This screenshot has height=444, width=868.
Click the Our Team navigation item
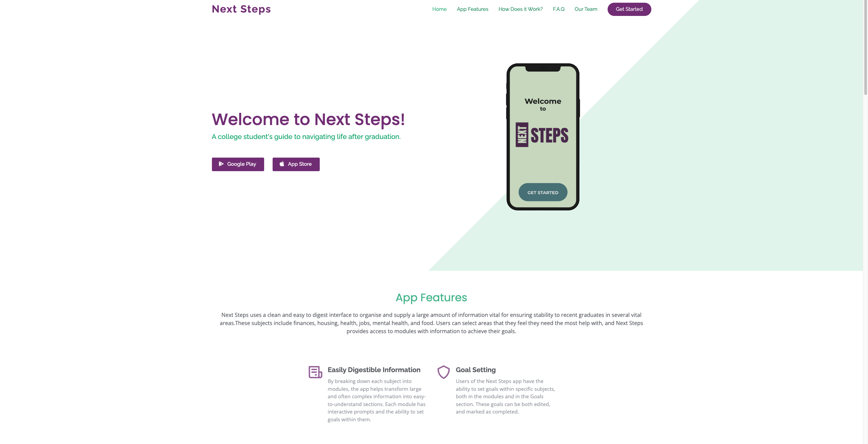point(586,9)
